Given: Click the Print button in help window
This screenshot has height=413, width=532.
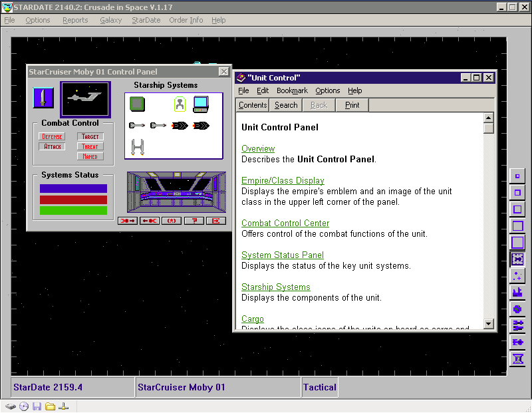Looking at the screenshot, I should pos(352,105).
